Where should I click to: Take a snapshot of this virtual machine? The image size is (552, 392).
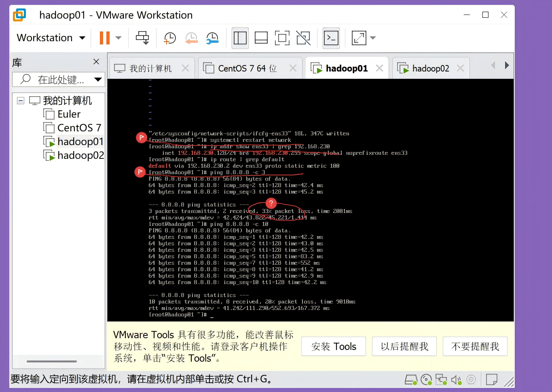[x=170, y=38]
